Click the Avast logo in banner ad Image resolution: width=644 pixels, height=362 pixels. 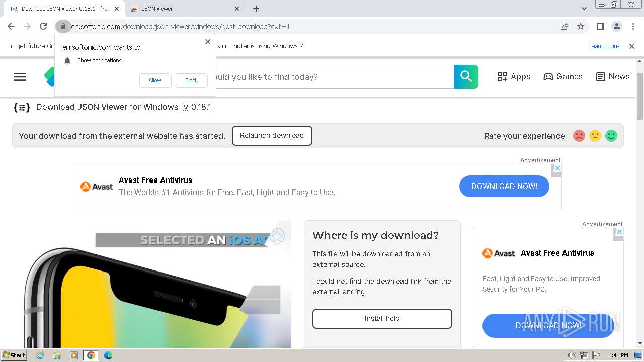pos(97,187)
